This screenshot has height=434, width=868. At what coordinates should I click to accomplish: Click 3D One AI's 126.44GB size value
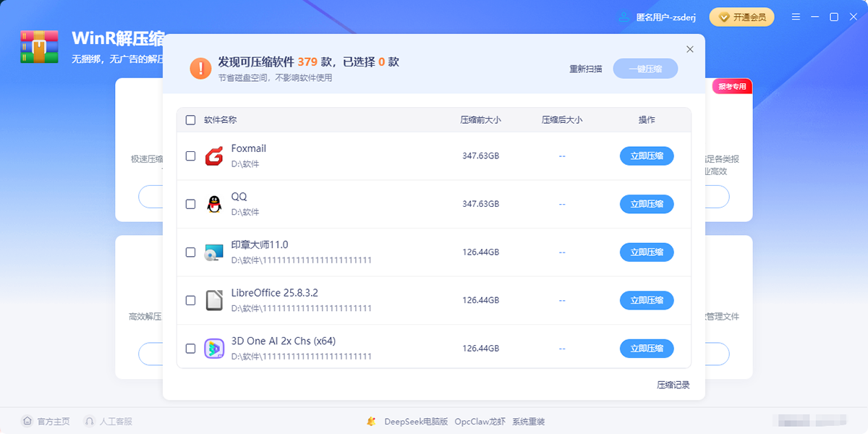click(481, 349)
